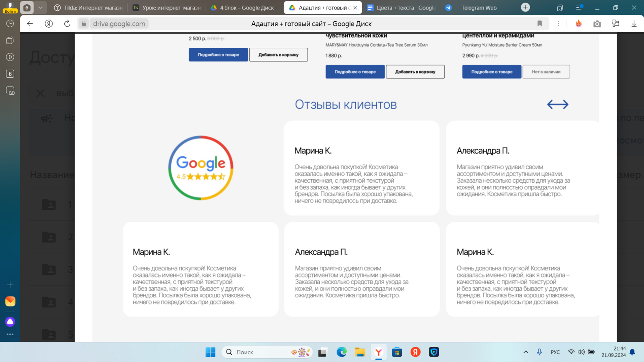Viewport: 644px width, 362px height.
Task: Open the collections icon in the sidebar
Action: point(10,40)
